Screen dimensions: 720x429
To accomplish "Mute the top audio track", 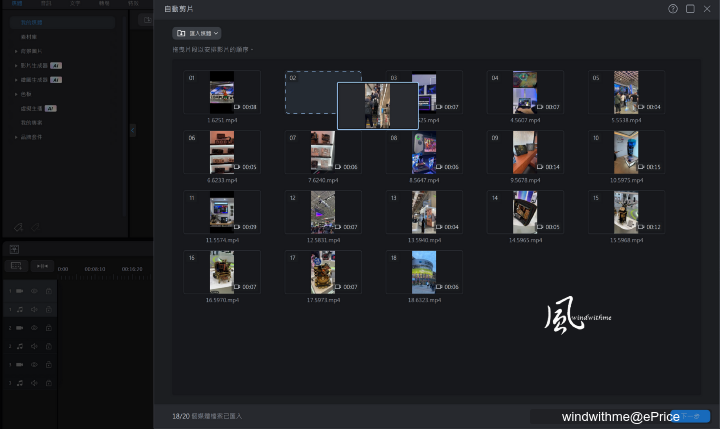I will click(34, 310).
